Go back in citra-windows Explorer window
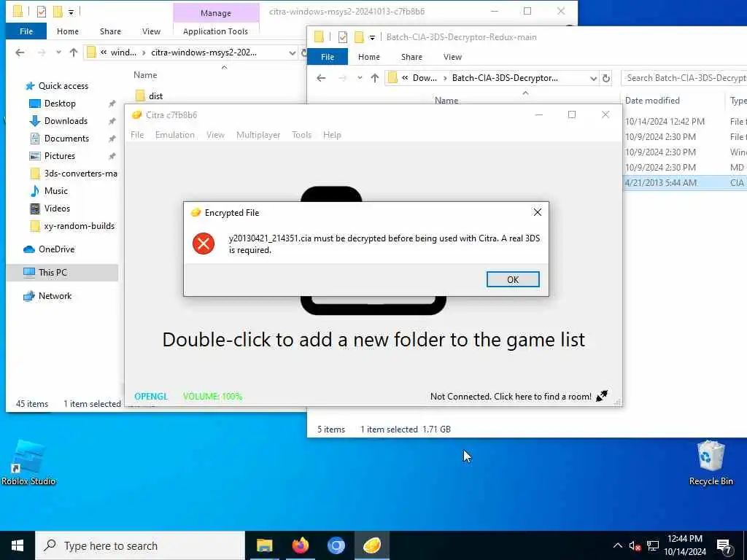The width and height of the screenshot is (747, 560). point(20,52)
